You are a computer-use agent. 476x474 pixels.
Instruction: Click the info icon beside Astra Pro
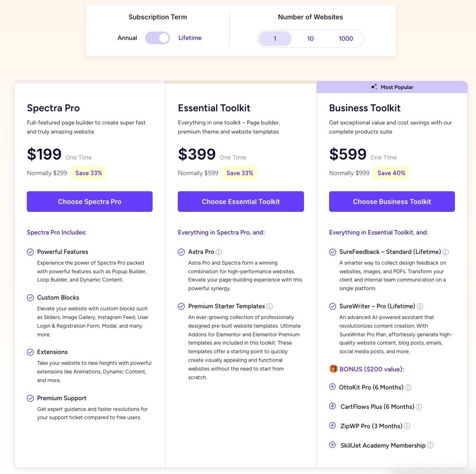(219, 252)
